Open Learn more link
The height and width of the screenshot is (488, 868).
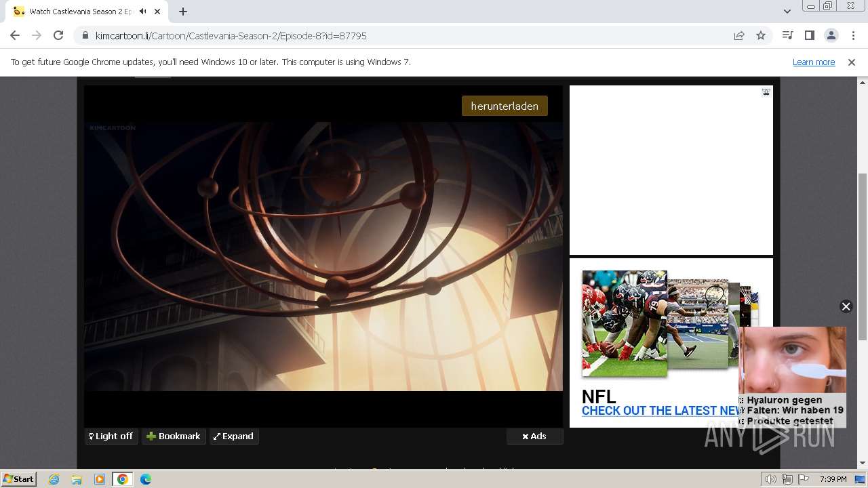(x=814, y=62)
